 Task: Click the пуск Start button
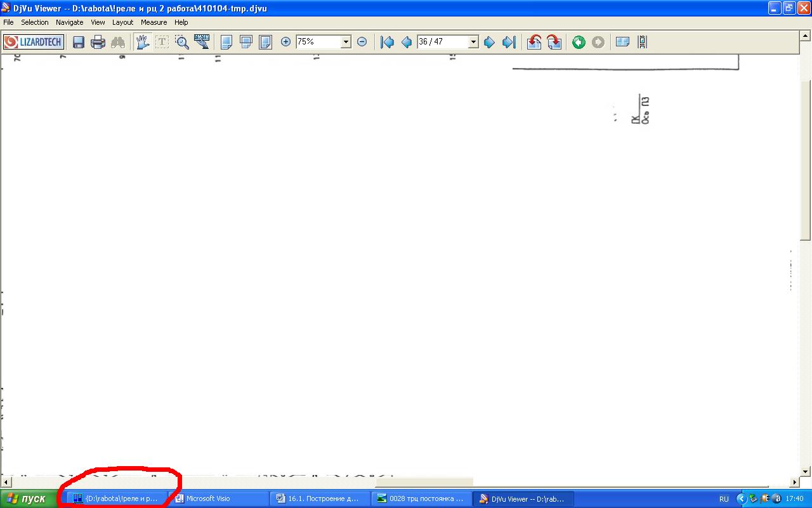(x=26, y=498)
